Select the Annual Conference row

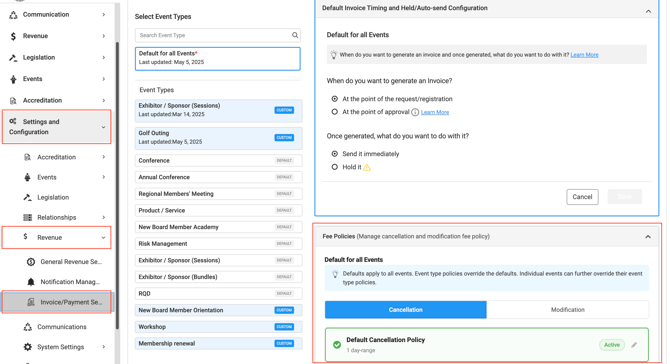218,177
